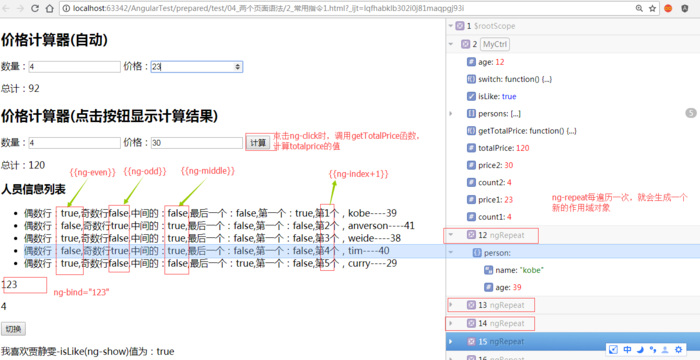This screenshot has width=700, height=360.
Task: Click number icon beside totalPrice: 120
Action: pyautogui.click(x=471, y=148)
